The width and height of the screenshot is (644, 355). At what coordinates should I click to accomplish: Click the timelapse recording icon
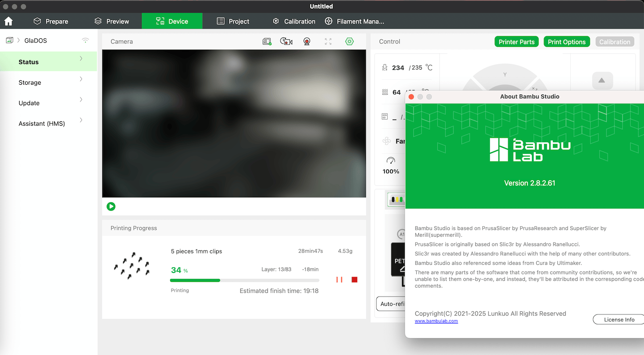click(286, 41)
